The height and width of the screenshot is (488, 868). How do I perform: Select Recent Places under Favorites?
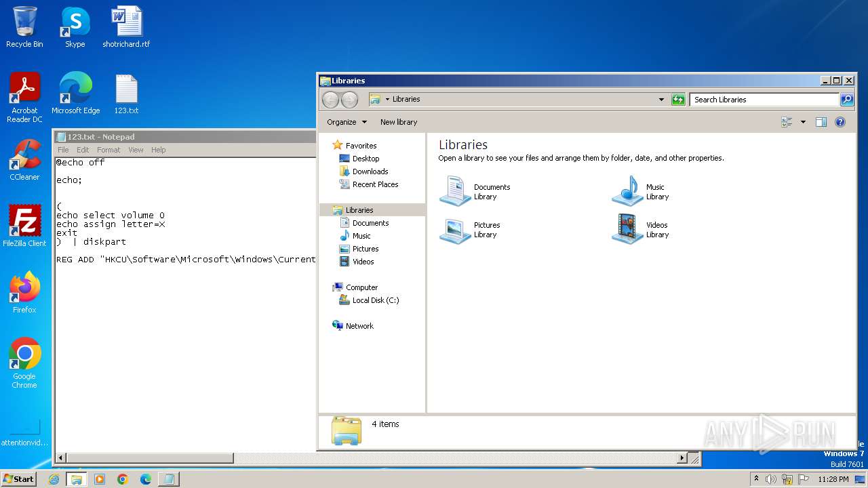pyautogui.click(x=375, y=184)
